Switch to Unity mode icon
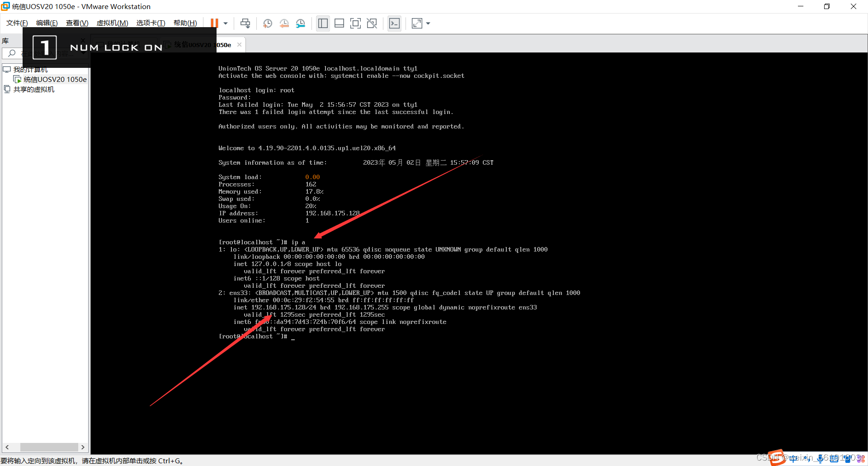This screenshot has width=868, height=466. (372, 23)
